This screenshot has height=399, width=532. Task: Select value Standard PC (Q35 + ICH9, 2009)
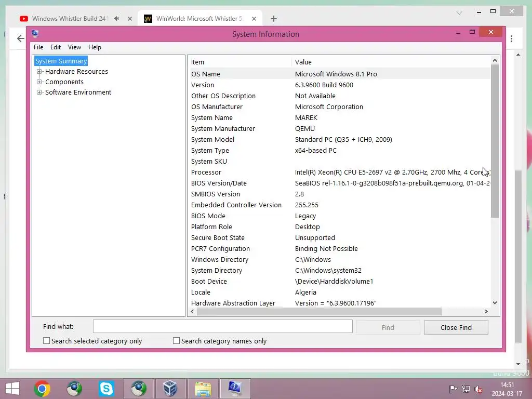point(343,139)
